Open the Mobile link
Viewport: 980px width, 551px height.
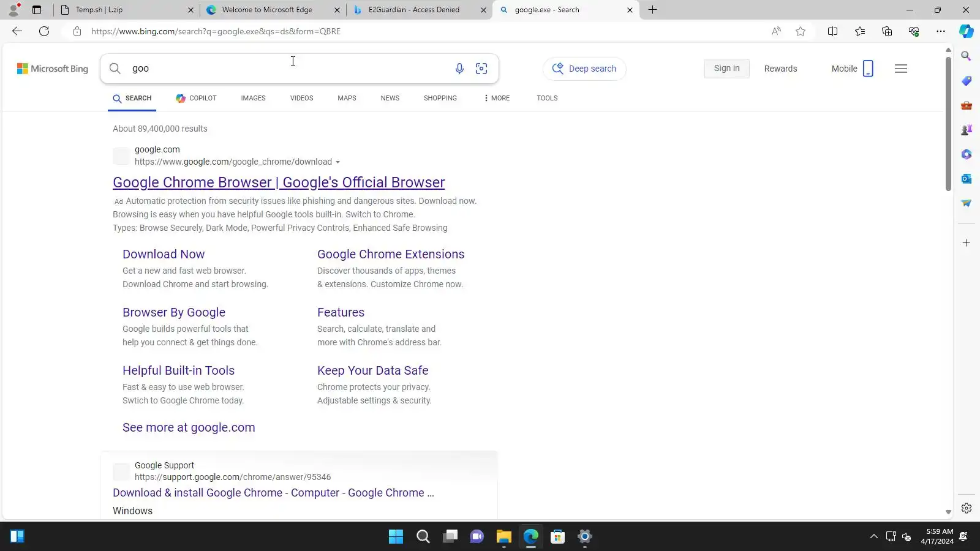tap(852, 69)
